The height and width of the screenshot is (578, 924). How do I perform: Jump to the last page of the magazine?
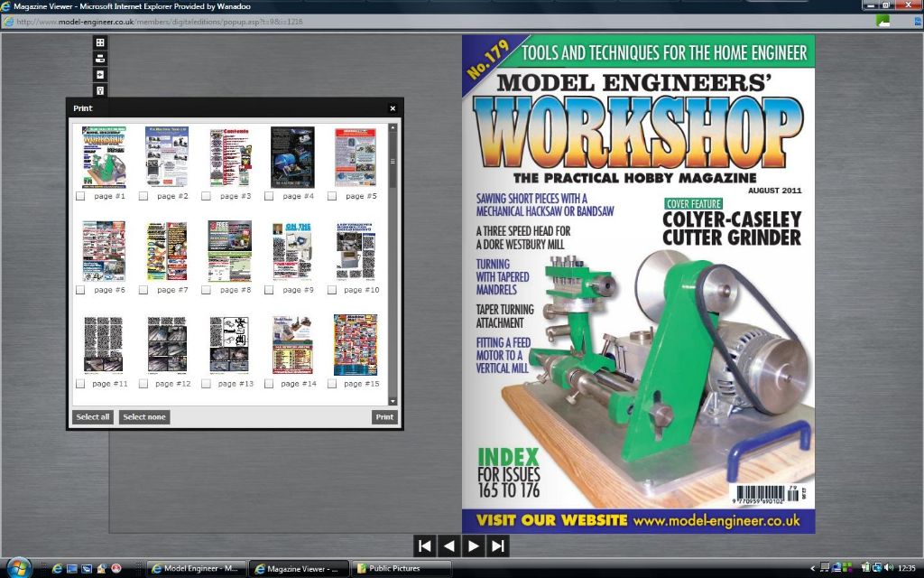[x=497, y=546]
